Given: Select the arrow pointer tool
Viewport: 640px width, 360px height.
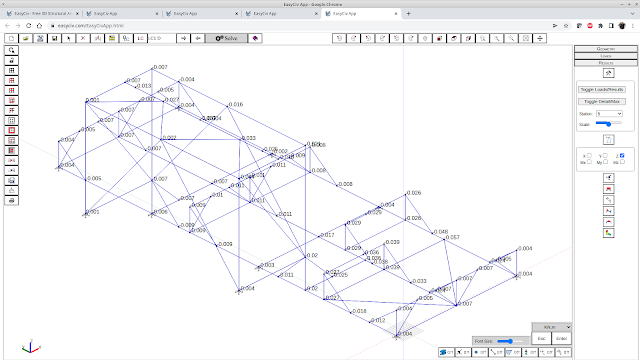Looking at the screenshot, I should pyautogui.click(x=69, y=38).
